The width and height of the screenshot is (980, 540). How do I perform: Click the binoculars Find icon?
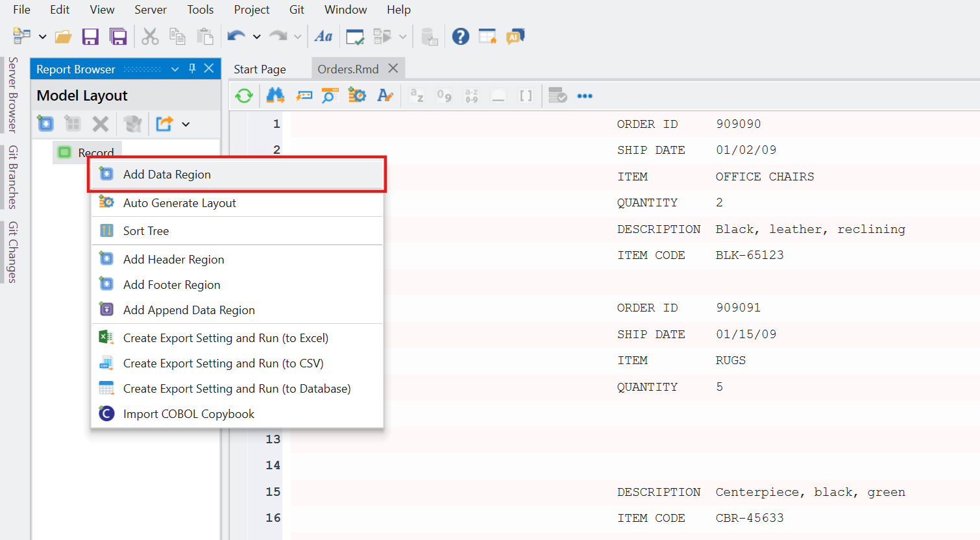pos(275,96)
